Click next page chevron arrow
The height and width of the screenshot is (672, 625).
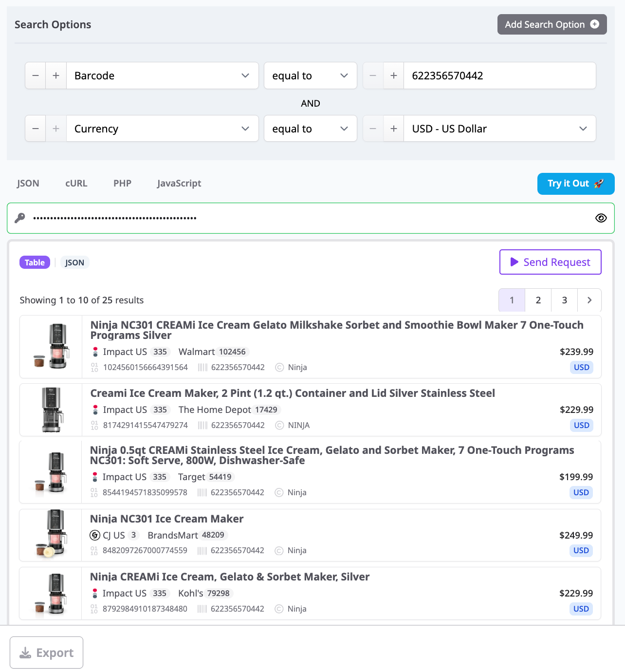click(x=589, y=300)
